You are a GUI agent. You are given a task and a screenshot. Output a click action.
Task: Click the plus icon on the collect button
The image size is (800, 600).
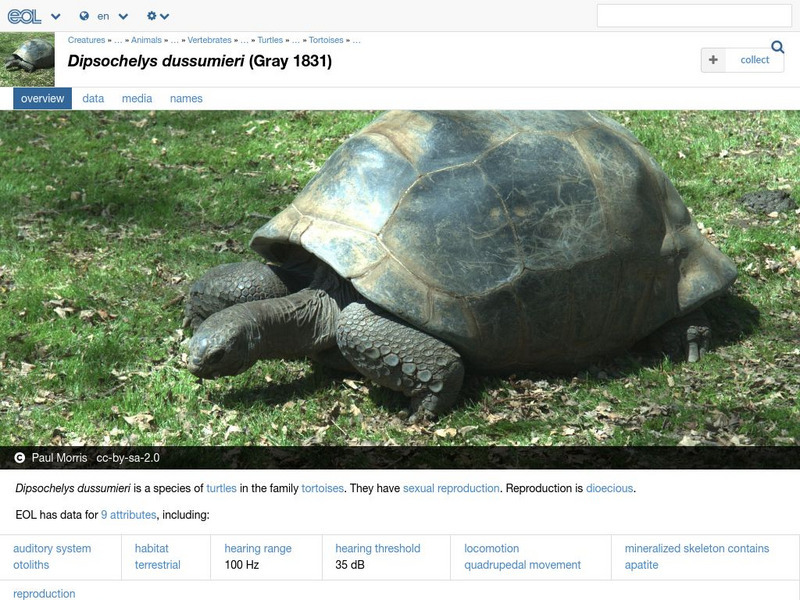pos(713,60)
